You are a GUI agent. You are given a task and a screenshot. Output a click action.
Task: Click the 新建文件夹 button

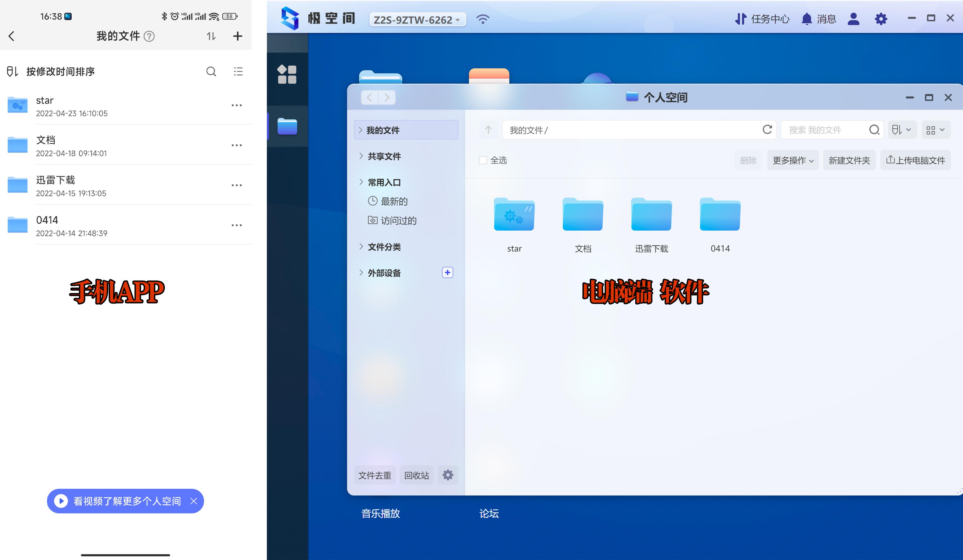coord(849,160)
